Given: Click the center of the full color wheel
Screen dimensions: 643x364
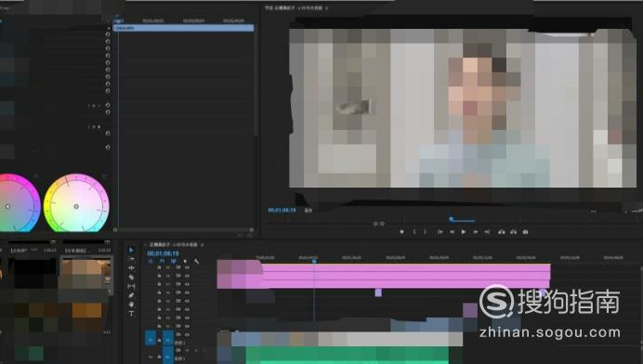Looking at the screenshot, I should point(76,206).
